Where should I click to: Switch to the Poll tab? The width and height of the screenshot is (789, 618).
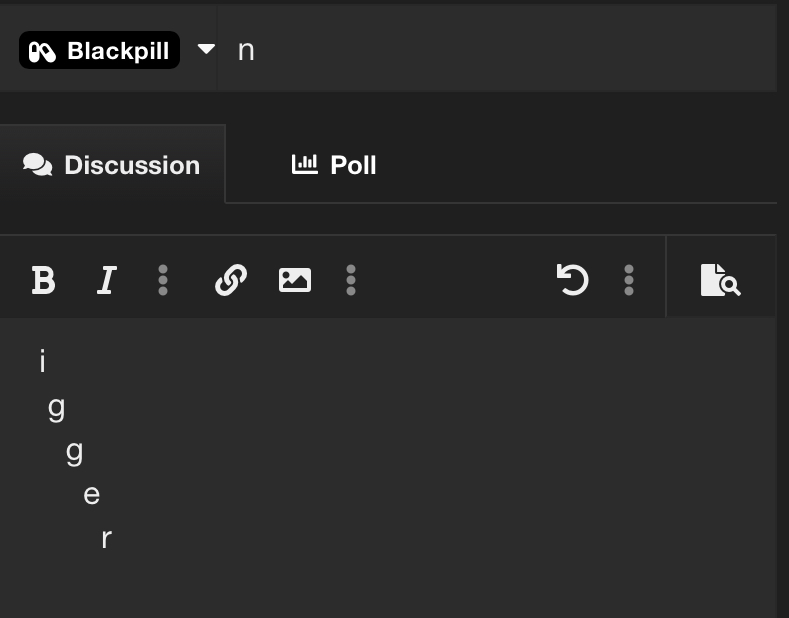[334, 165]
